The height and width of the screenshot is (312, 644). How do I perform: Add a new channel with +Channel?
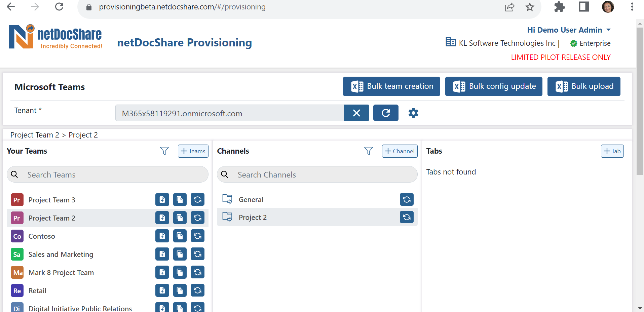[400, 151]
